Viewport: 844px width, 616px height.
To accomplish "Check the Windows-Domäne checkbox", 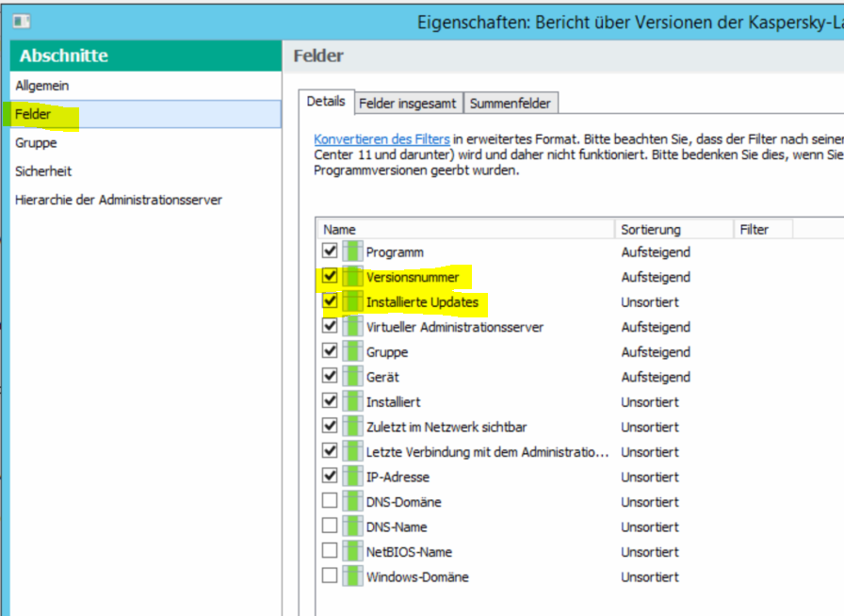I will click(330, 575).
